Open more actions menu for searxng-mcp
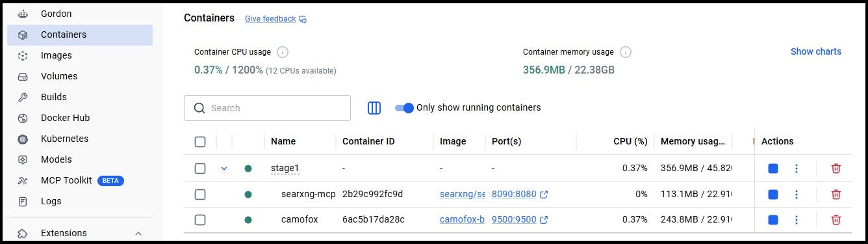Screen dimensions: 868x244 797,195
